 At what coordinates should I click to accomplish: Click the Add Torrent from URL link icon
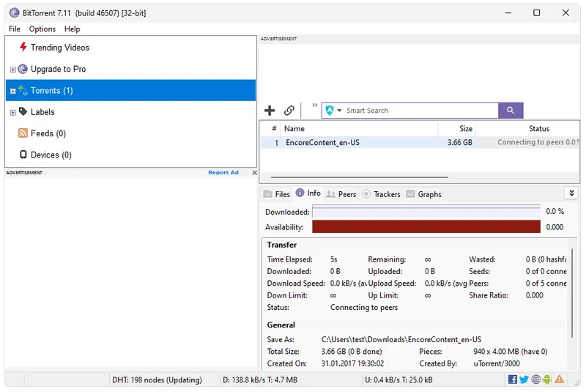coord(289,111)
